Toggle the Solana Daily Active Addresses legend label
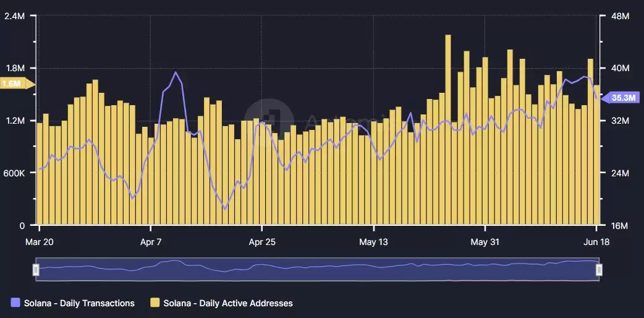644x318 pixels. tap(227, 303)
